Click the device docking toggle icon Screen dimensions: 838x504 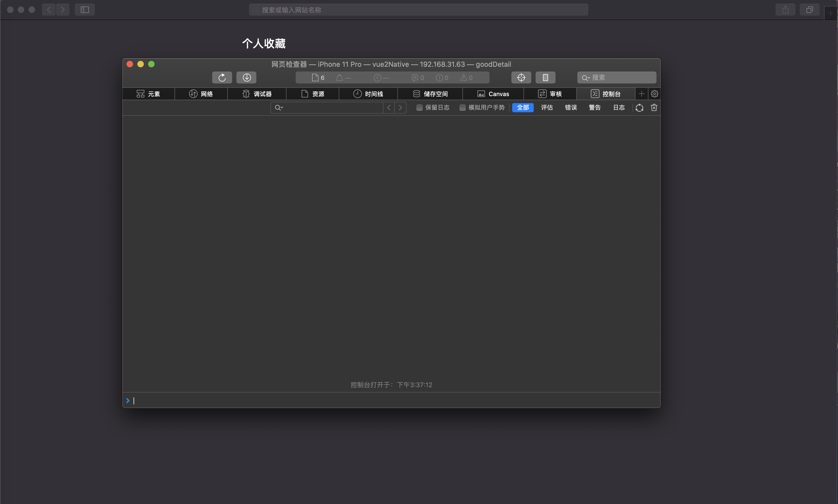545,78
